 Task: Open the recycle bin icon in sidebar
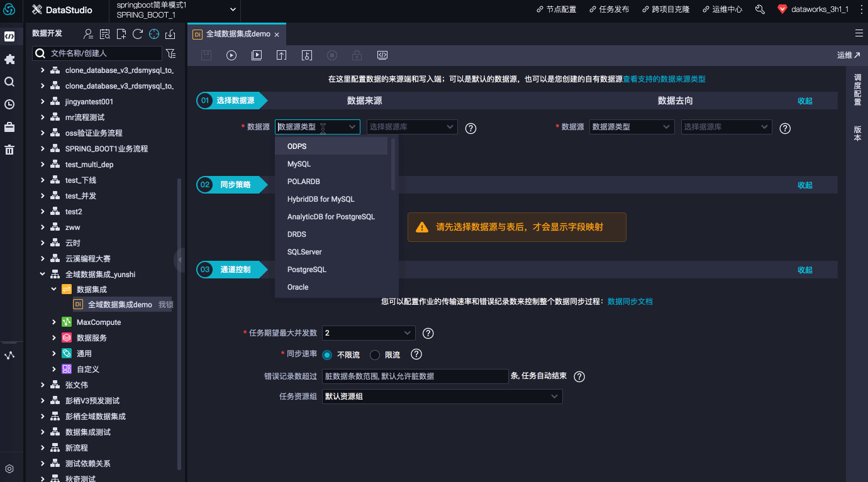pos(9,150)
